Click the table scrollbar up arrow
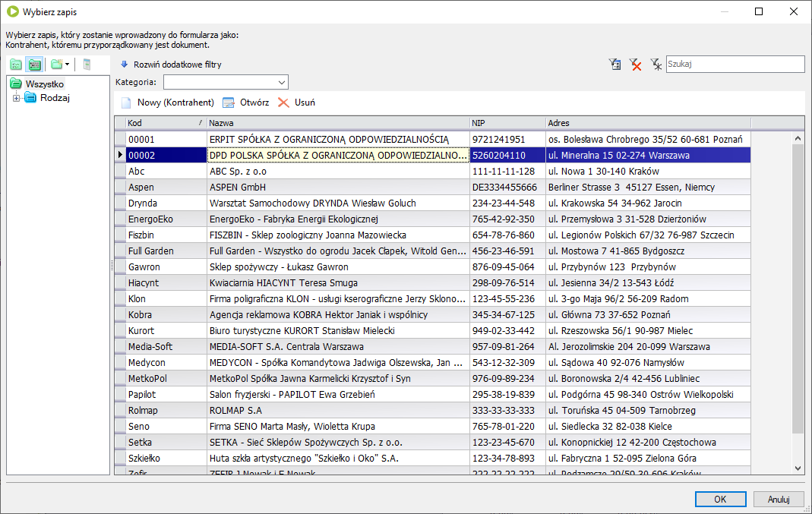The width and height of the screenshot is (812, 514). click(798, 138)
